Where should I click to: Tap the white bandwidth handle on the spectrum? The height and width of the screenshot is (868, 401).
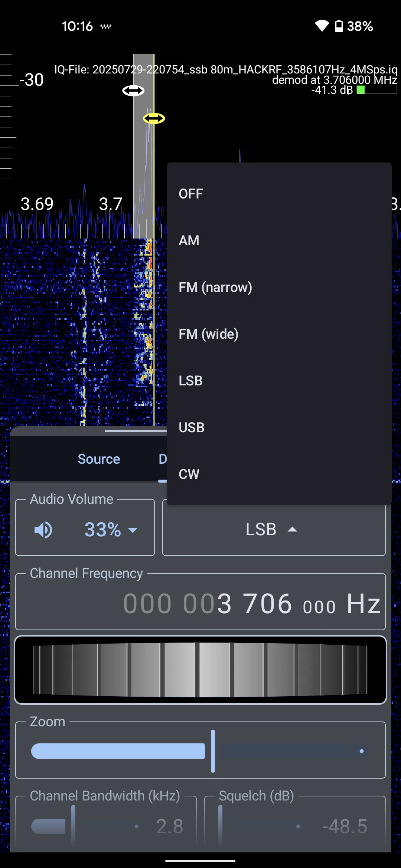133,91
